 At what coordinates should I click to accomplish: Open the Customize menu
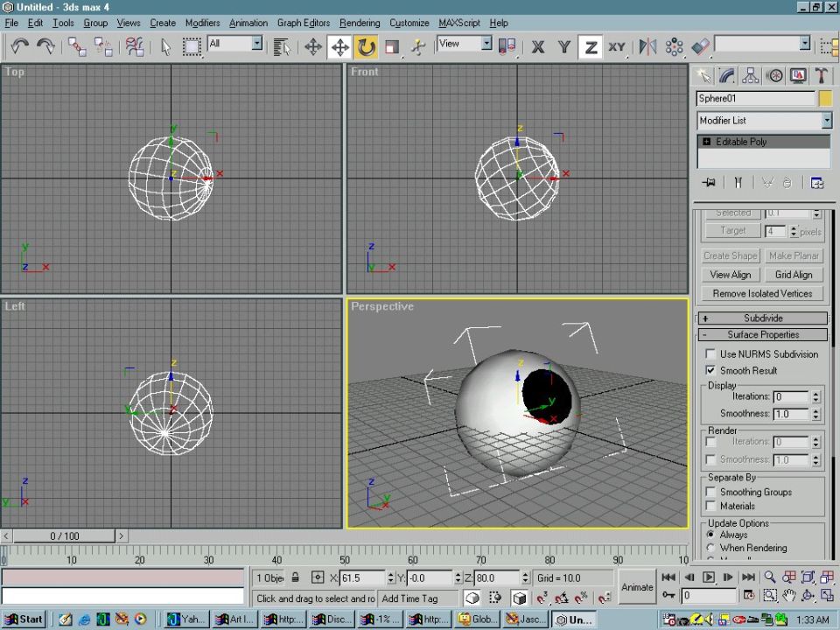pos(409,23)
